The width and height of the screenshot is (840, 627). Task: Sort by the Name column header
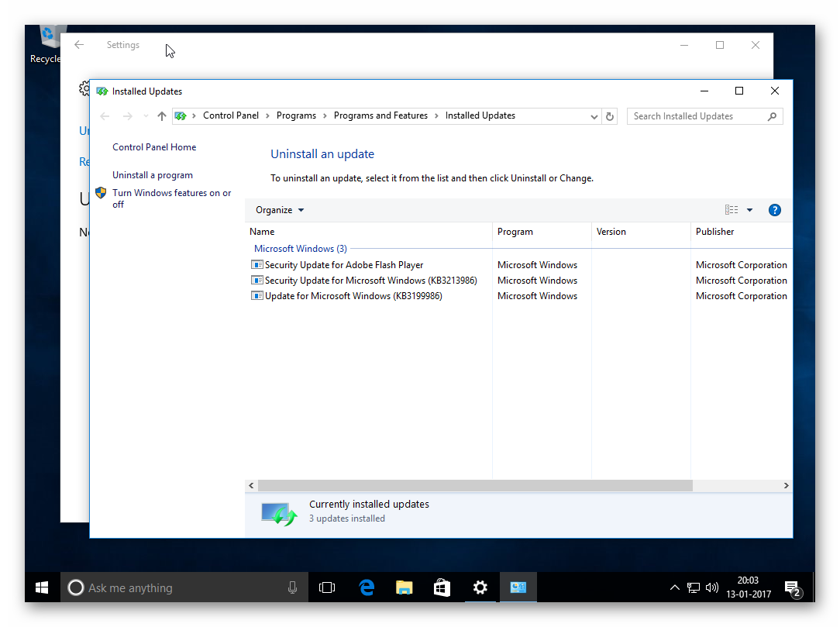pyautogui.click(x=369, y=232)
